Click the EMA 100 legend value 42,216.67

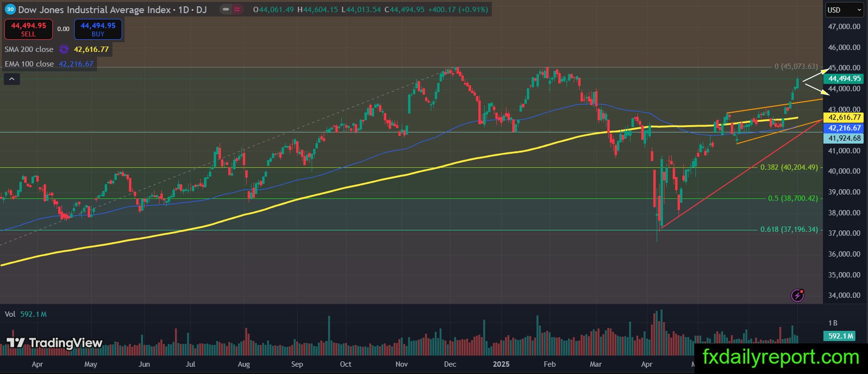76,64
